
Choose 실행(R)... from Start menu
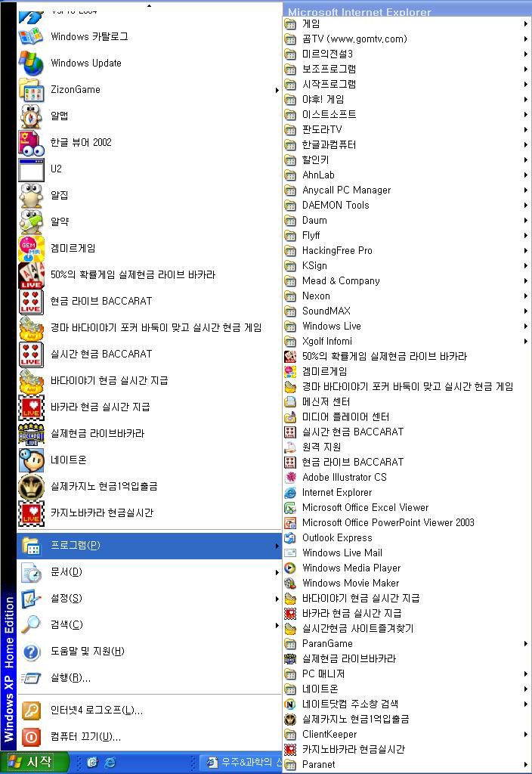pos(149,678)
